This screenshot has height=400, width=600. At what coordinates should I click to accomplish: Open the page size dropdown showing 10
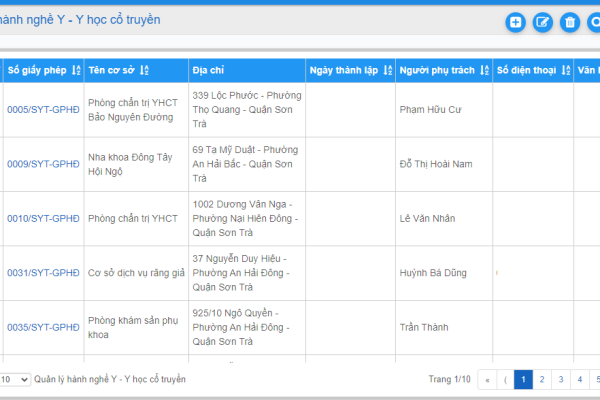coord(15,379)
